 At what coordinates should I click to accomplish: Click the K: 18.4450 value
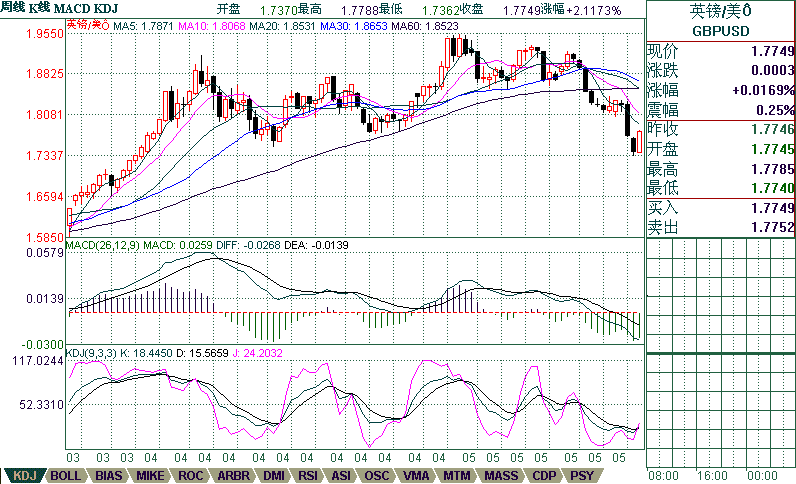tap(146, 353)
